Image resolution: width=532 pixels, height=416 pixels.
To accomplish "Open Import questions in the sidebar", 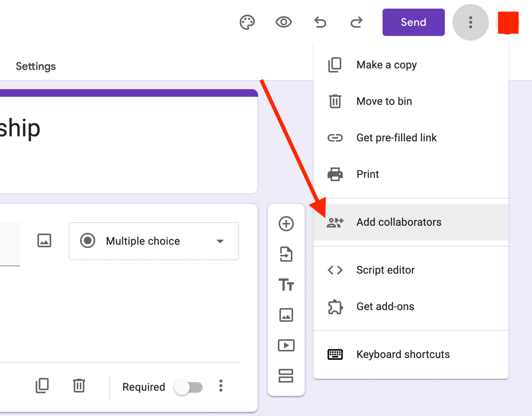I will [x=286, y=254].
